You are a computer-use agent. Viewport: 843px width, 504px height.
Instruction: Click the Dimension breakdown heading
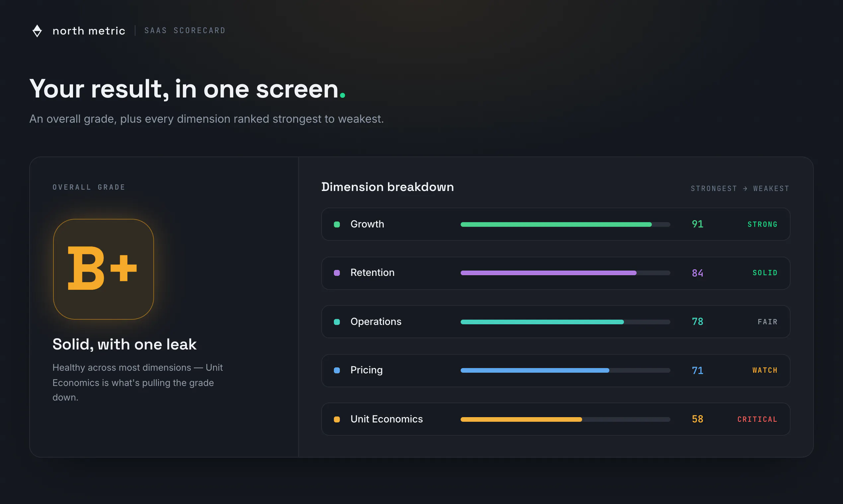coord(388,187)
